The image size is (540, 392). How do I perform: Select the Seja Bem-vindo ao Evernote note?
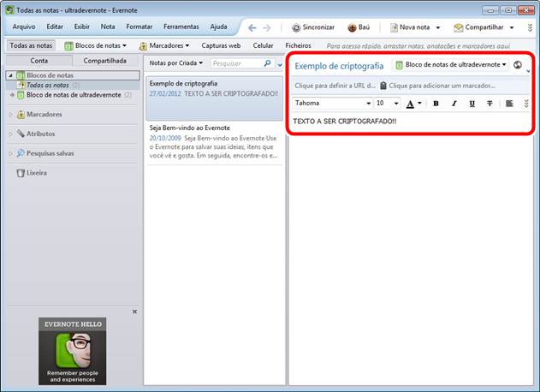214,143
